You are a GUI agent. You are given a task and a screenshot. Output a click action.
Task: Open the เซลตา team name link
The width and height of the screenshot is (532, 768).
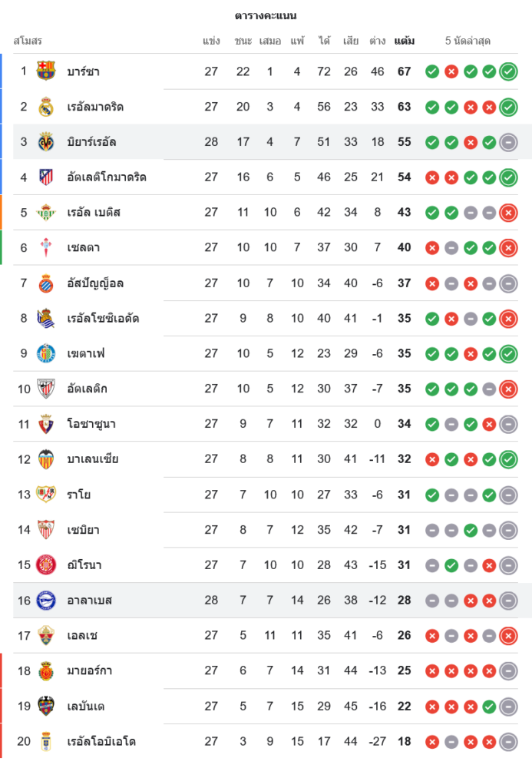point(83,248)
